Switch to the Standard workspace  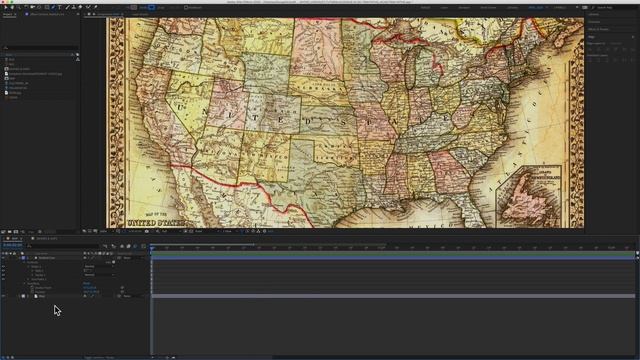point(464,7)
